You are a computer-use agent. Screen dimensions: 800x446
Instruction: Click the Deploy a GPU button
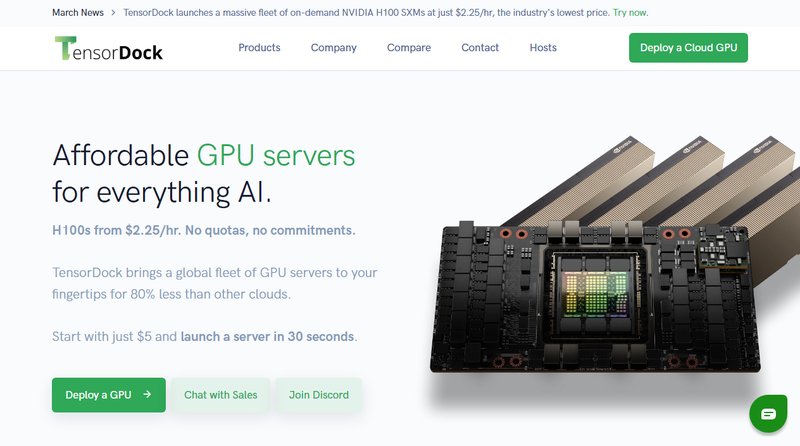[x=109, y=395]
